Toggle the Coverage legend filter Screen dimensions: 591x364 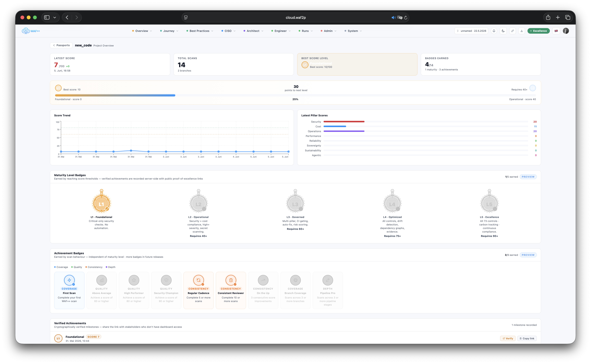(x=61, y=267)
